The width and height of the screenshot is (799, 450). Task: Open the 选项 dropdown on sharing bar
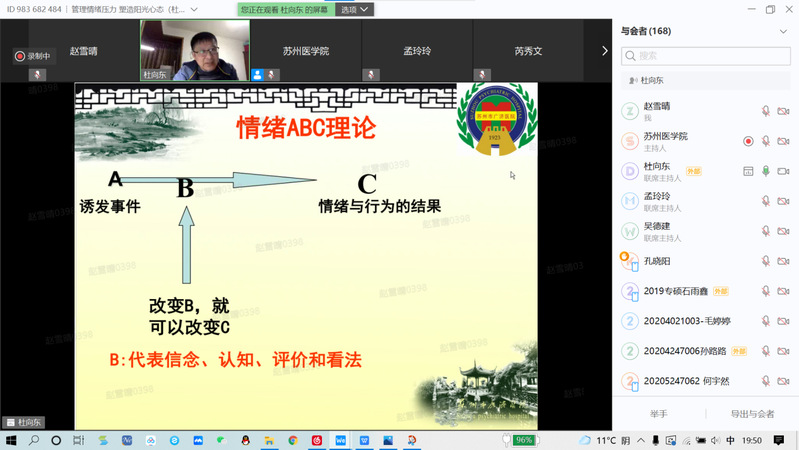355,9
